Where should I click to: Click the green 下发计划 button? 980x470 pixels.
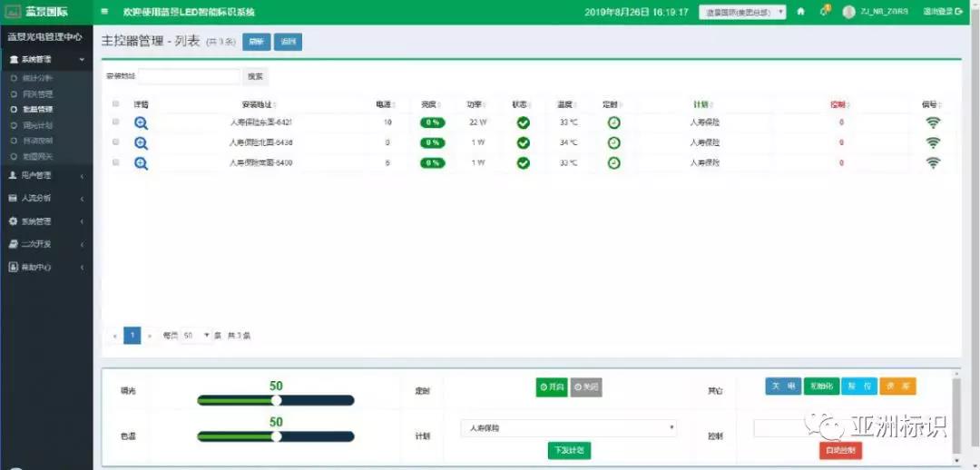point(569,450)
